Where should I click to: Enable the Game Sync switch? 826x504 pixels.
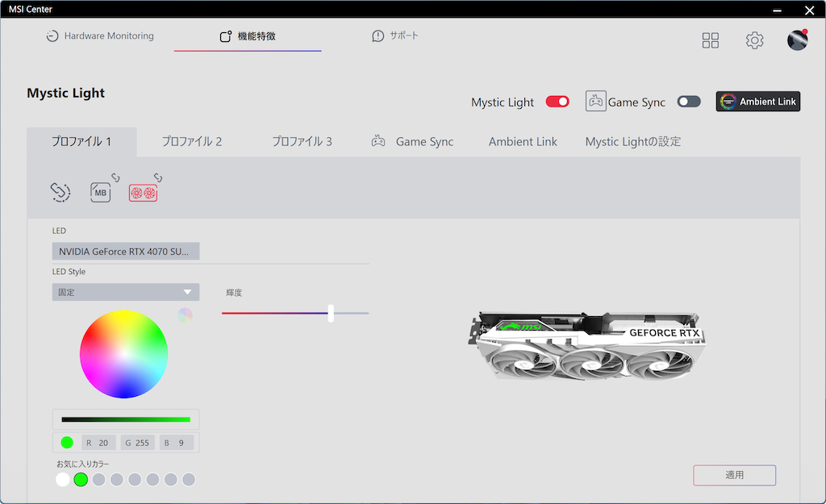click(x=689, y=101)
